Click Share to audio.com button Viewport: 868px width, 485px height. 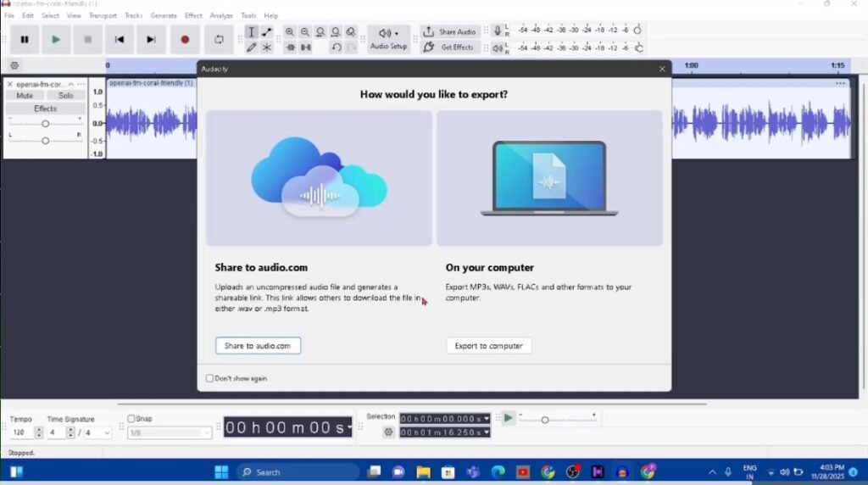[258, 346]
